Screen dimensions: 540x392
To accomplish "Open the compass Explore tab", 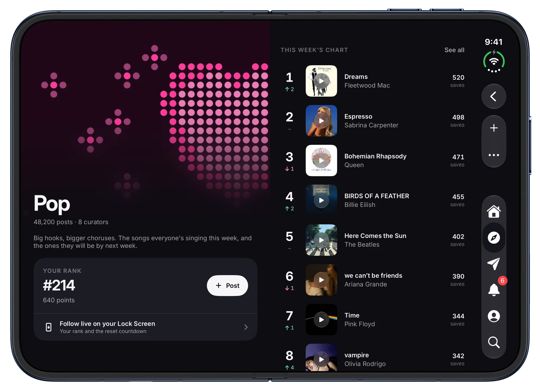I will click(494, 238).
